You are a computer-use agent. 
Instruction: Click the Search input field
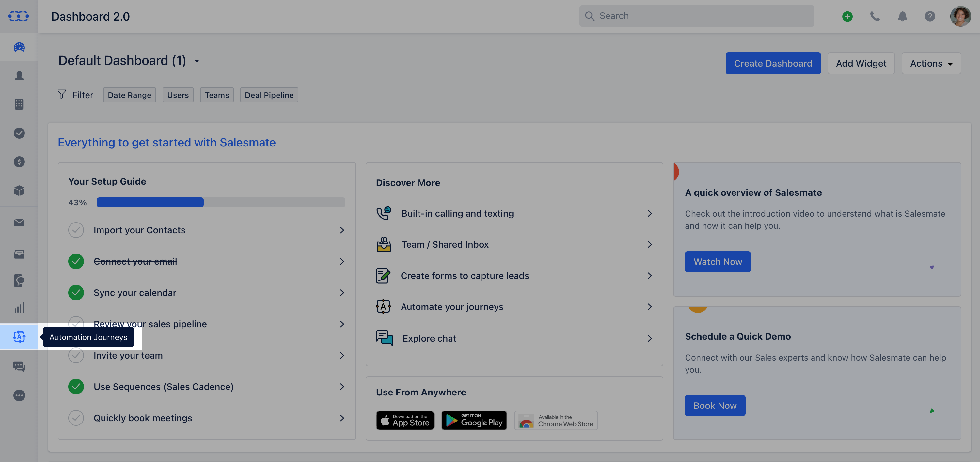pyautogui.click(x=697, y=16)
